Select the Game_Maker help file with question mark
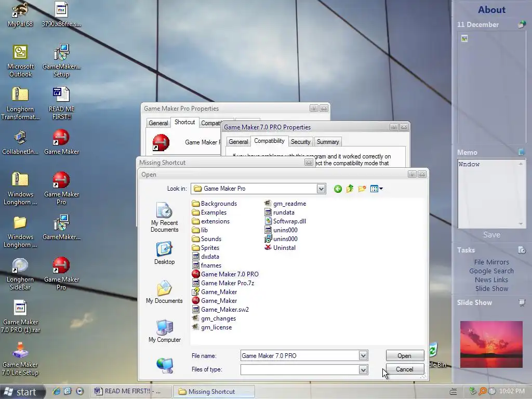The height and width of the screenshot is (399, 532). (x=215, y=292)
